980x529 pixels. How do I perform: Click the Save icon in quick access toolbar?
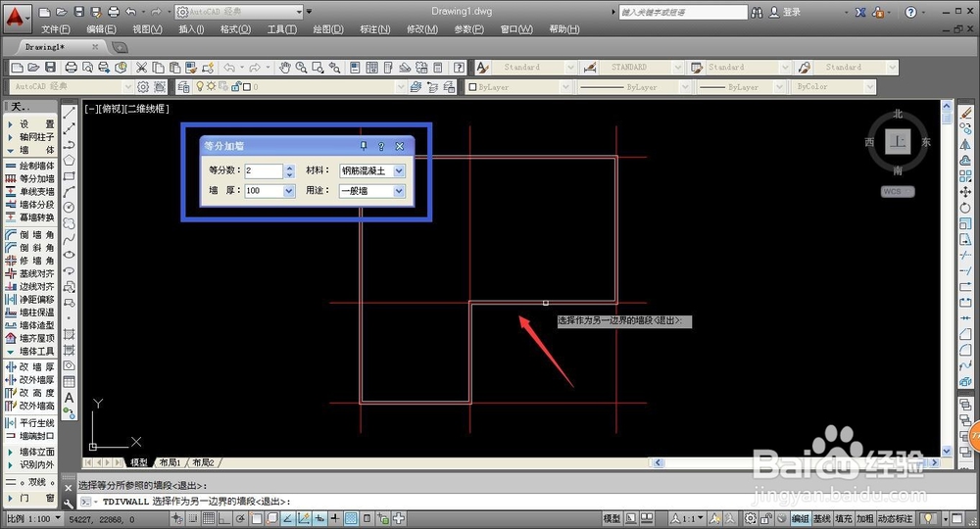pyautogui.click(x=78, y=11)
